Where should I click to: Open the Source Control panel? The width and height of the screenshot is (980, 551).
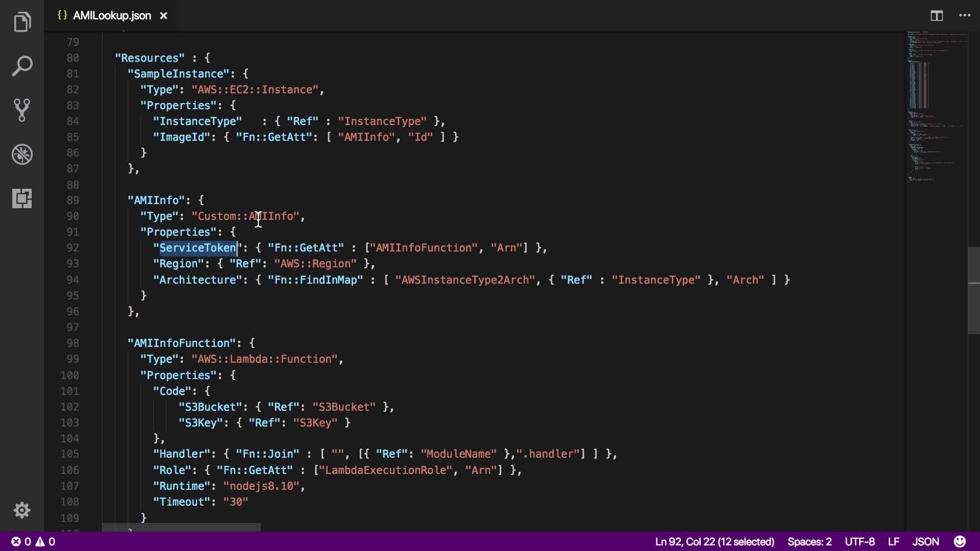22,110
